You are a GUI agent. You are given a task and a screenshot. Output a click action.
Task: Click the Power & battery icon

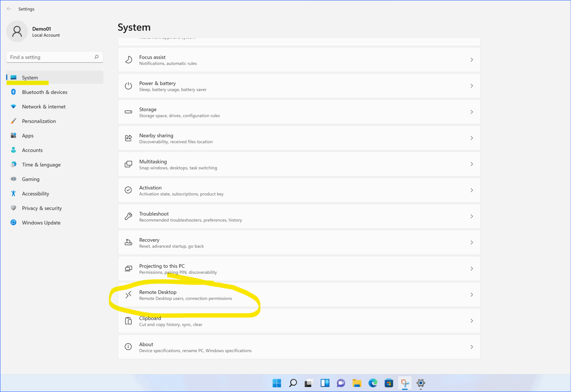coord(128,86)
